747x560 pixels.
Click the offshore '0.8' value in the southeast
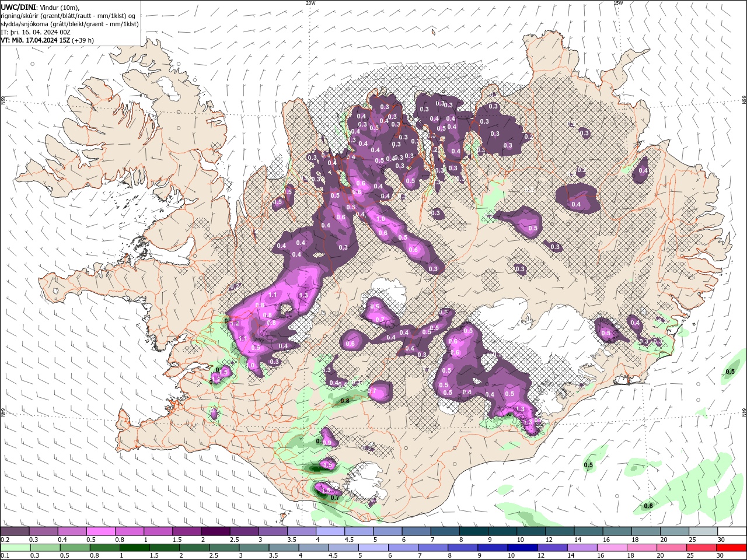(x=648, y=506)
